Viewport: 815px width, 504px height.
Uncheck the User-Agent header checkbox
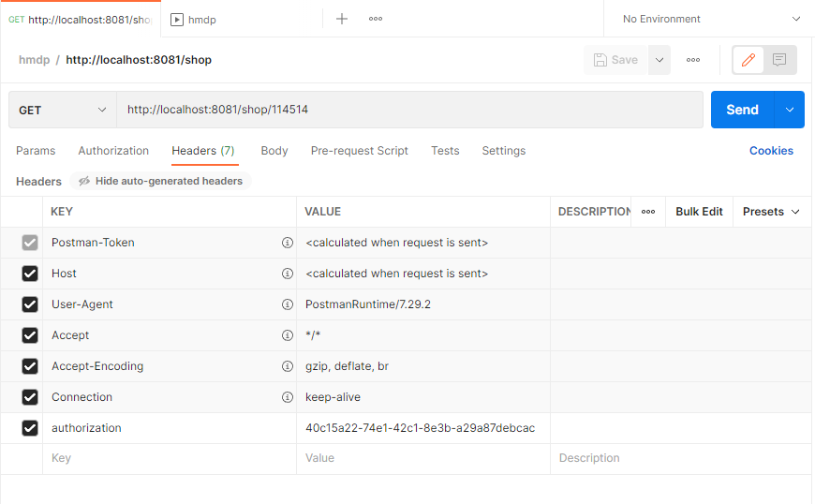(30, 304)
